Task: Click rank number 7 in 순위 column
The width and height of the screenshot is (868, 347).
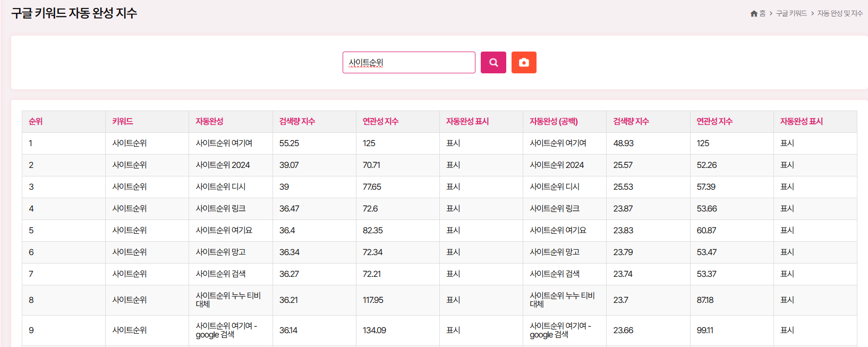Action: [x=31, y=274]
